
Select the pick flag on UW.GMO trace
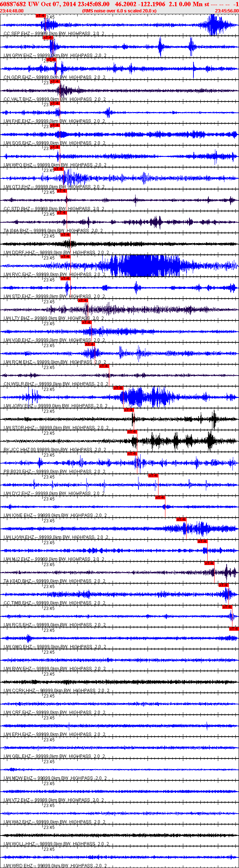click(234, 629)
